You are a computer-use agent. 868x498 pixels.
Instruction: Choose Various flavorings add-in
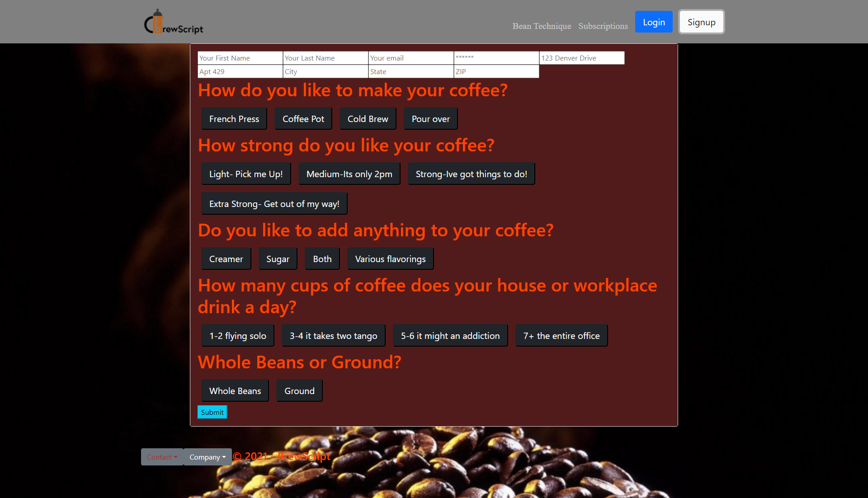(390, 259)
